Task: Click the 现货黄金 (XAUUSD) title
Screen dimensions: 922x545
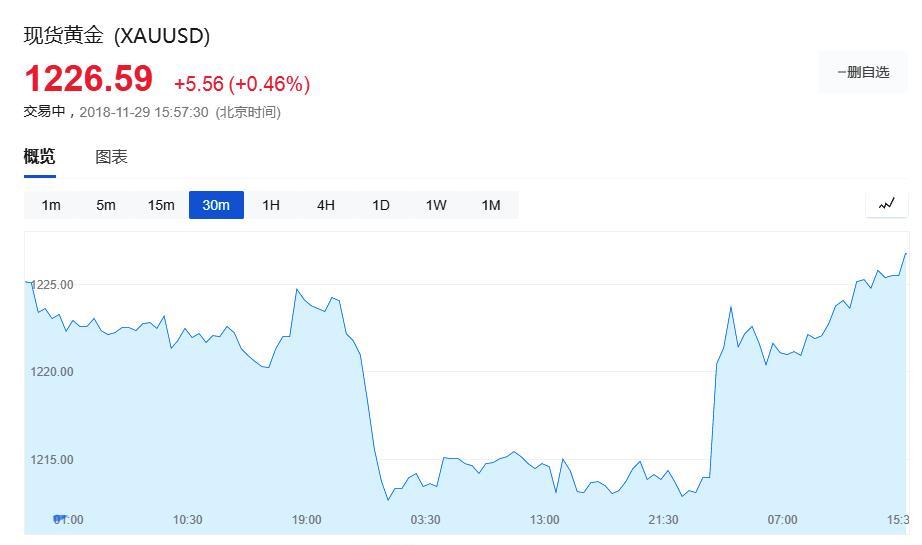Action: pyautogui.click(x=116, y=36)
